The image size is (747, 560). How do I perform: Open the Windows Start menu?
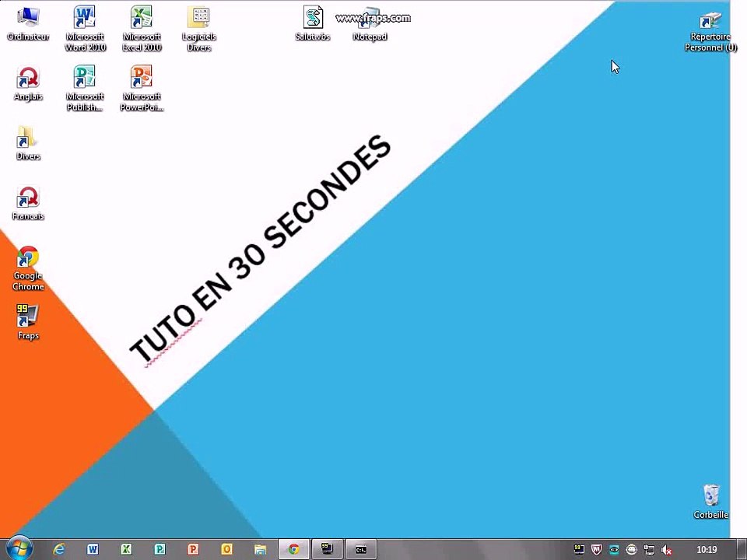19,549
